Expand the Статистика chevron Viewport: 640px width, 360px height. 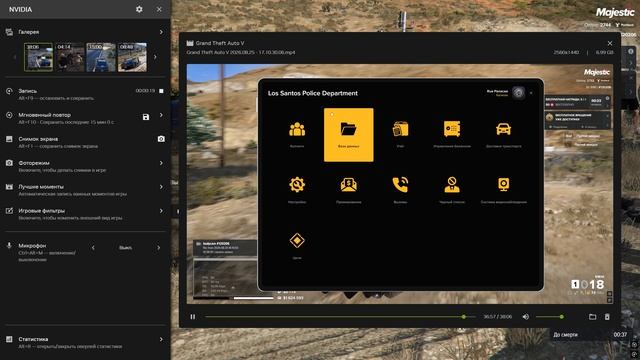pyautogui.click(x=161, y=339)
